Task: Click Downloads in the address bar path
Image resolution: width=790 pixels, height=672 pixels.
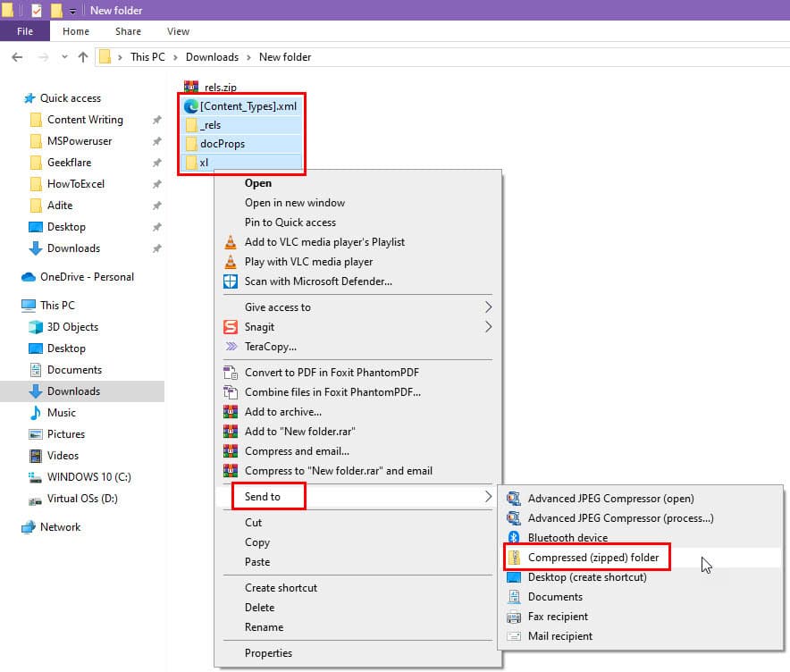Action: point(212,57)
